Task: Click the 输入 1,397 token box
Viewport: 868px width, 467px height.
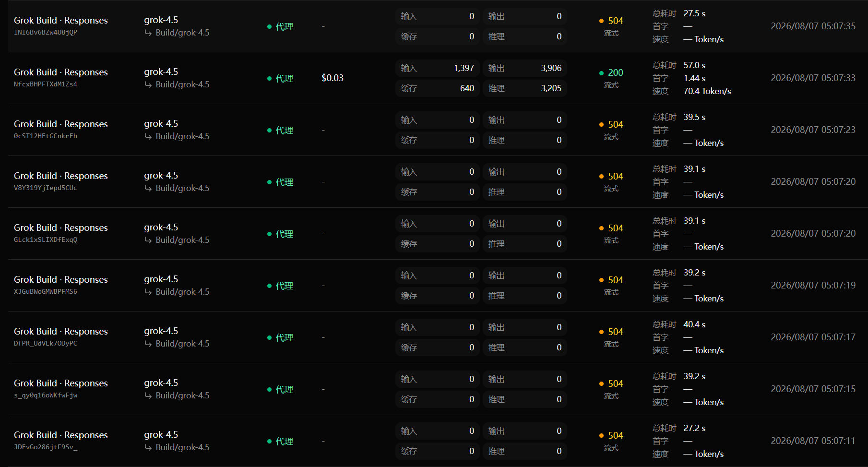Action: click(x=438, y=68)
